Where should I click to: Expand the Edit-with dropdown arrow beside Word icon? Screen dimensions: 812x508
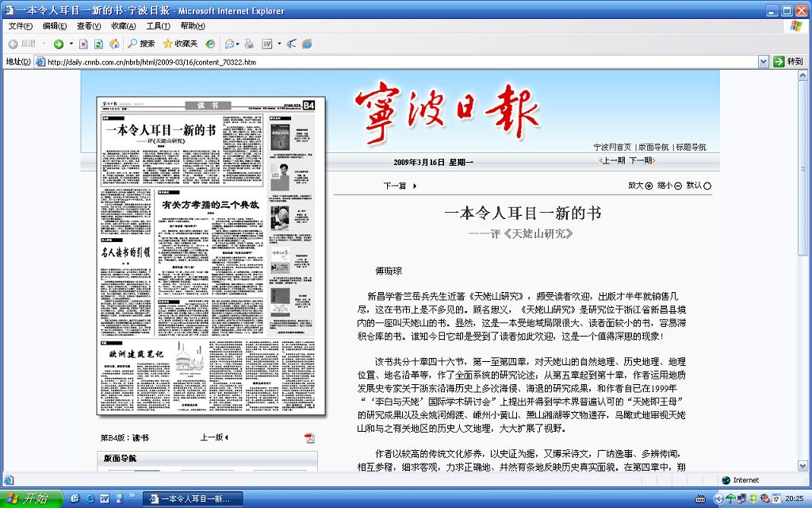(x=279, y=44)
